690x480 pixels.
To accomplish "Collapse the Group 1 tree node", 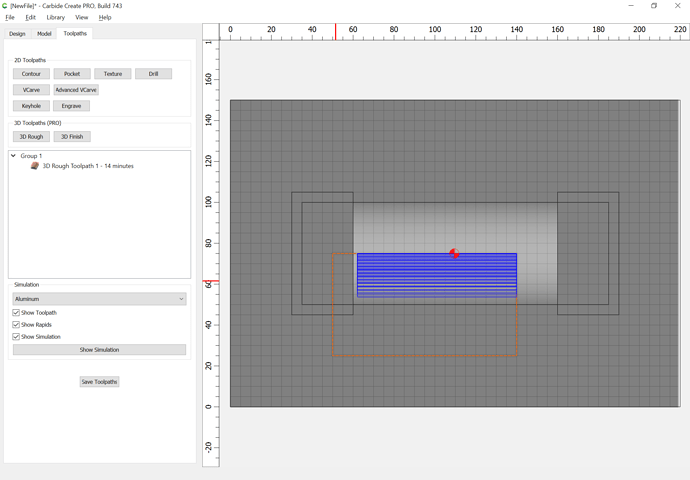I will [14, 156].
